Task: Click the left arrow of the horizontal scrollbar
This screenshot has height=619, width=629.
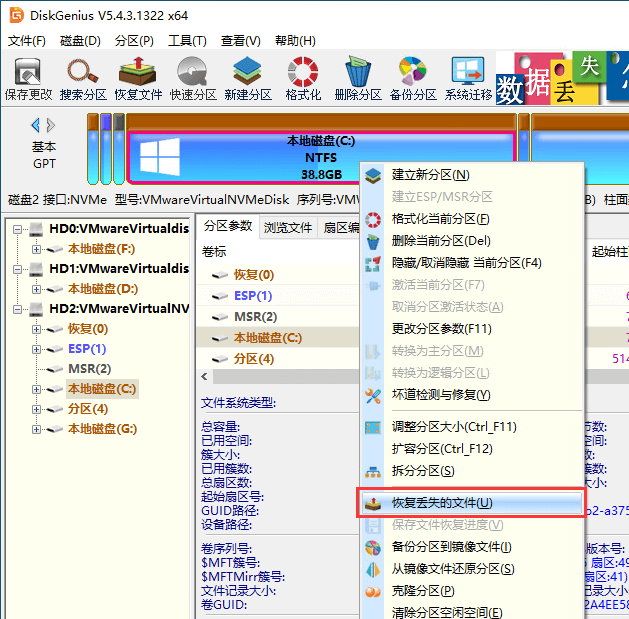Action: click(205, 377)
